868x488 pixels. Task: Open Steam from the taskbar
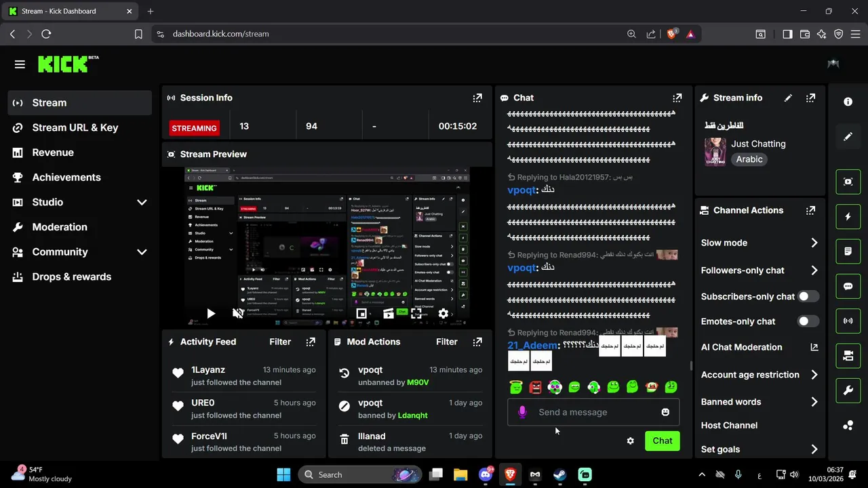pos(560,474)
